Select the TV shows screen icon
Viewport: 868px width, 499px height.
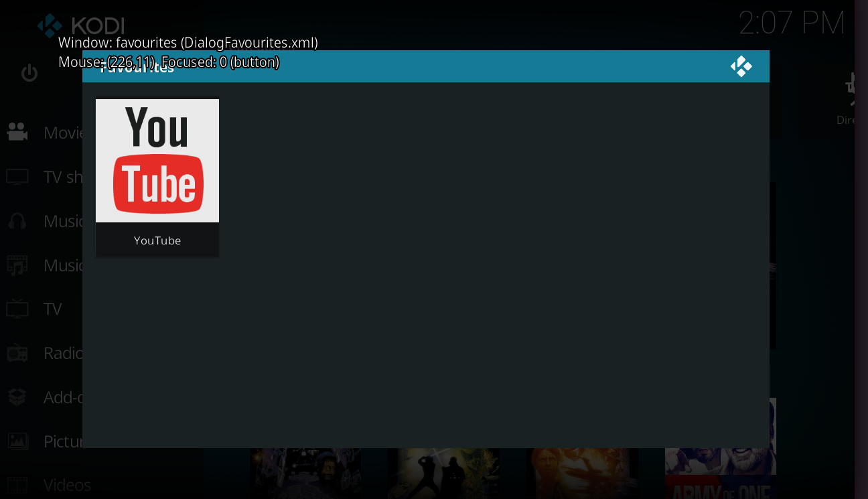17,177
